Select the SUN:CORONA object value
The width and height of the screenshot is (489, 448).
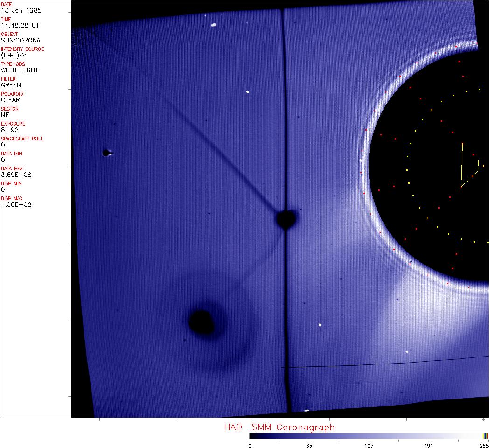(x=21, y=40)
